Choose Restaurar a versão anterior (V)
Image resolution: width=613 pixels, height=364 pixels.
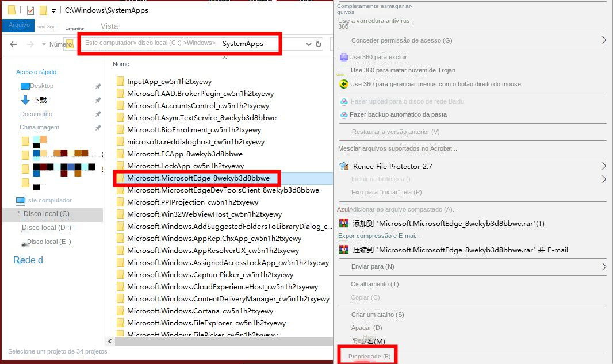pos(396,132)
